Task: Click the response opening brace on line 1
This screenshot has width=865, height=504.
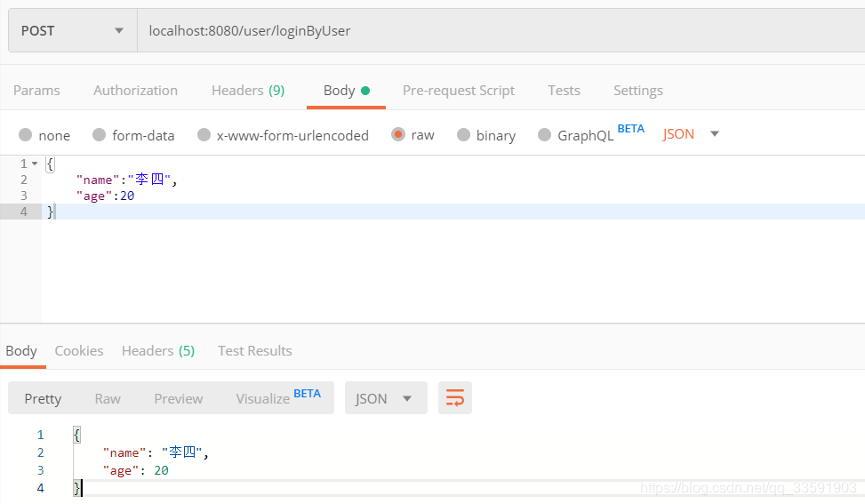Action: point(77,435)
